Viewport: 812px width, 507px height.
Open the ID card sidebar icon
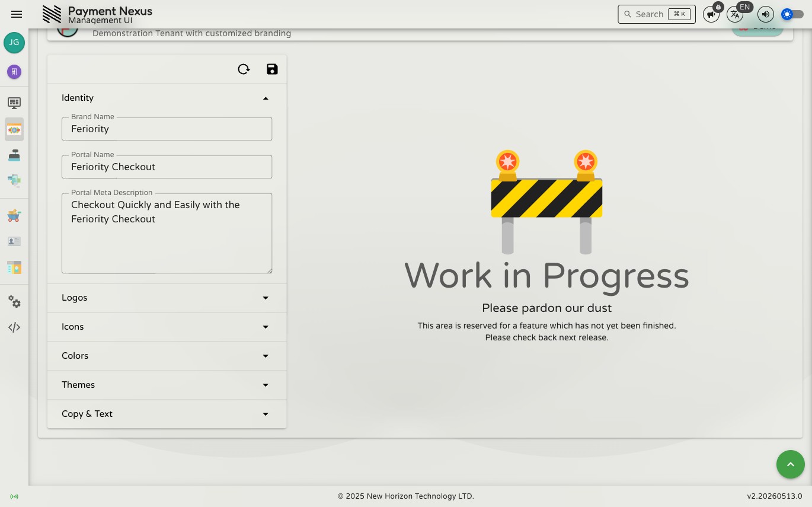coord(14,241)
